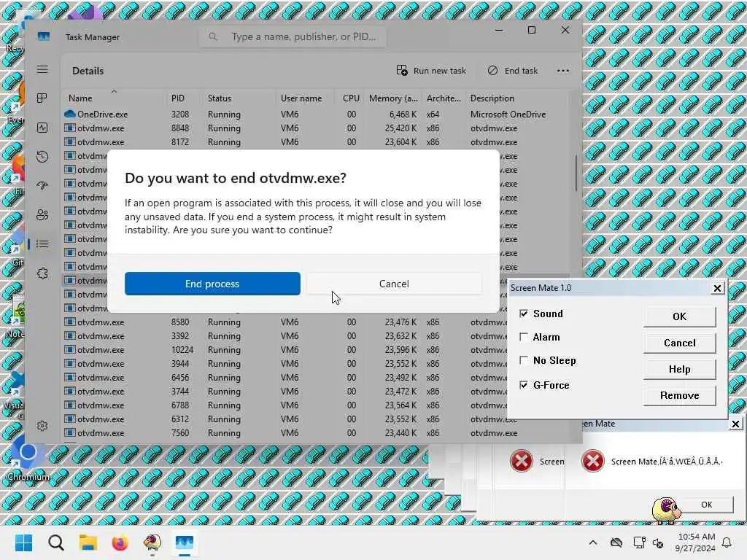Open Processes page icon in sidebar
This screenshot has width=747, height=560.
(42, 98)
